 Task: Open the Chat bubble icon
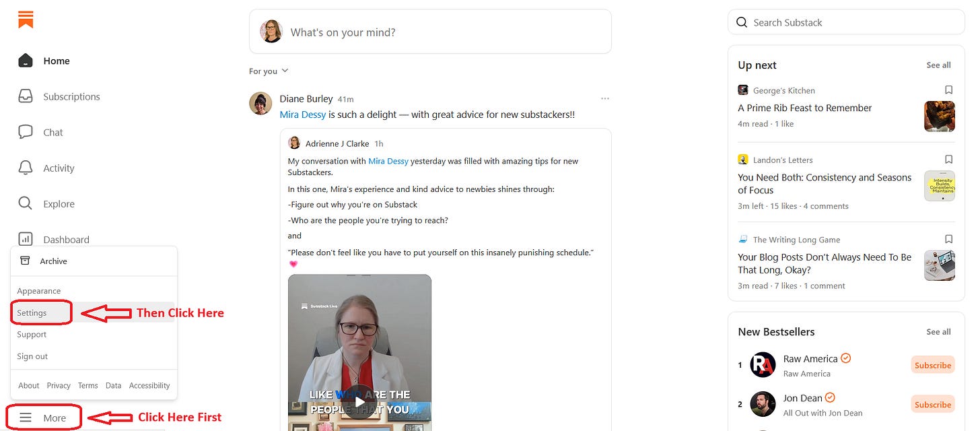[x=25, y=132]
